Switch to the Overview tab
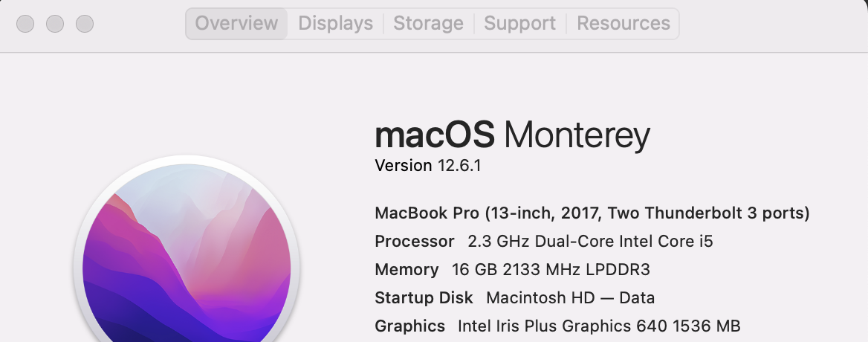868x342 pixels. pos(236,24)
